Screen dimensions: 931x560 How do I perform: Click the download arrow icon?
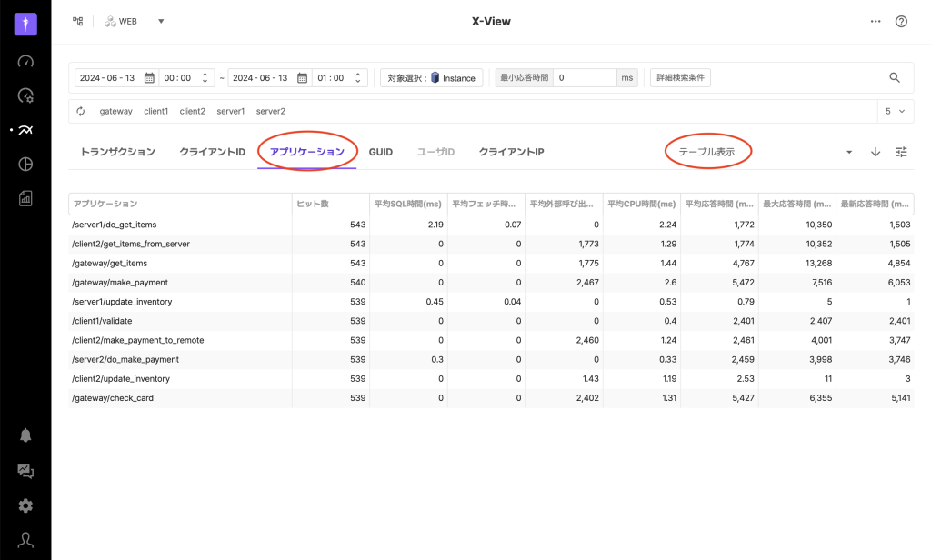click(x=876, y=152)
